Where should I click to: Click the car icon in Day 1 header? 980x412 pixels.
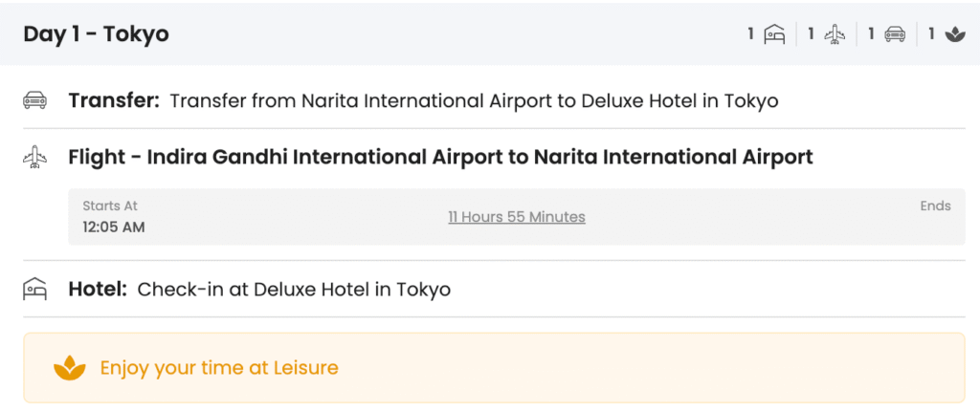pos(895,34)
